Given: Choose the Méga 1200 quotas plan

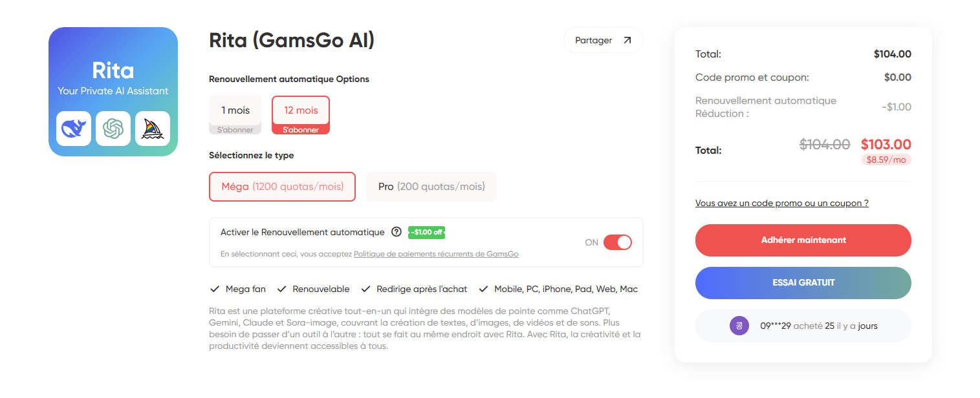Looking at the screenshot, I should pyautogui.click(x=282, y=187).
